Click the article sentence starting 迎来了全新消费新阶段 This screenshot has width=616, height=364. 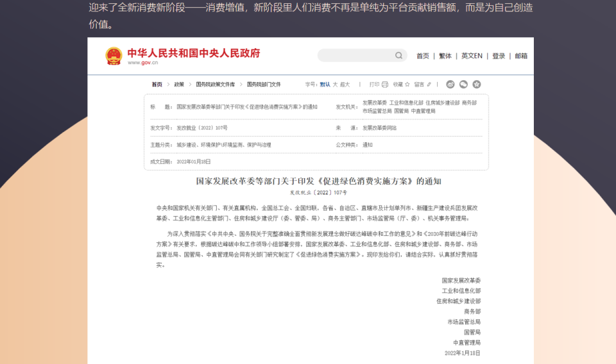point(311,15)
